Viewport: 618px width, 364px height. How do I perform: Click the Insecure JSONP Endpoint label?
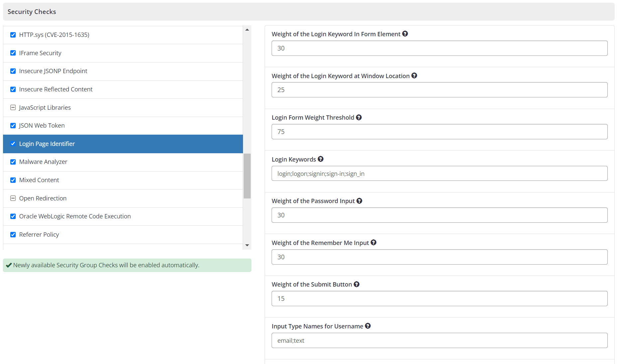[x=53, y=71]
